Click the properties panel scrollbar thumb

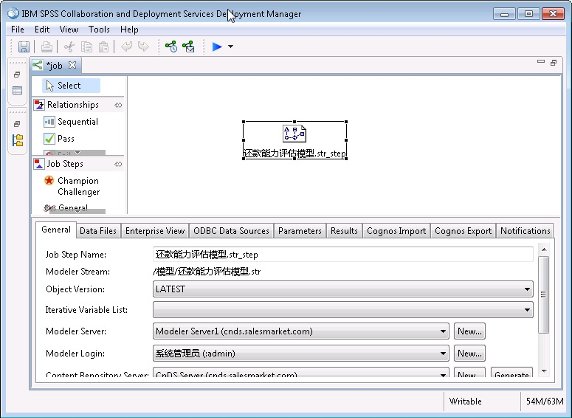point(544,295)
